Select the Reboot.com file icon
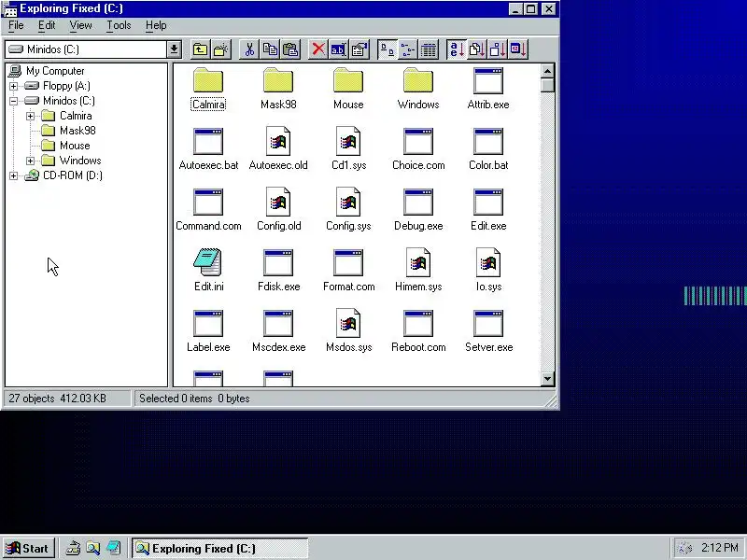The width and height of the screenshot is (747, 560). tap(418, 323)
